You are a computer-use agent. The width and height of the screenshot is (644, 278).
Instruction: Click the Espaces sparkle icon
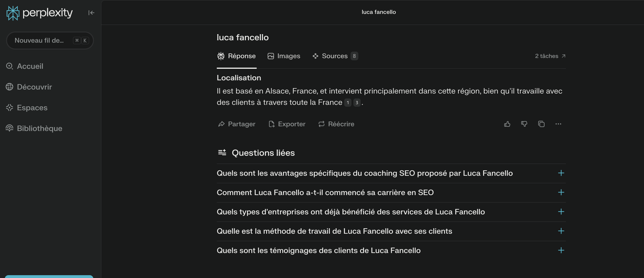9,108
